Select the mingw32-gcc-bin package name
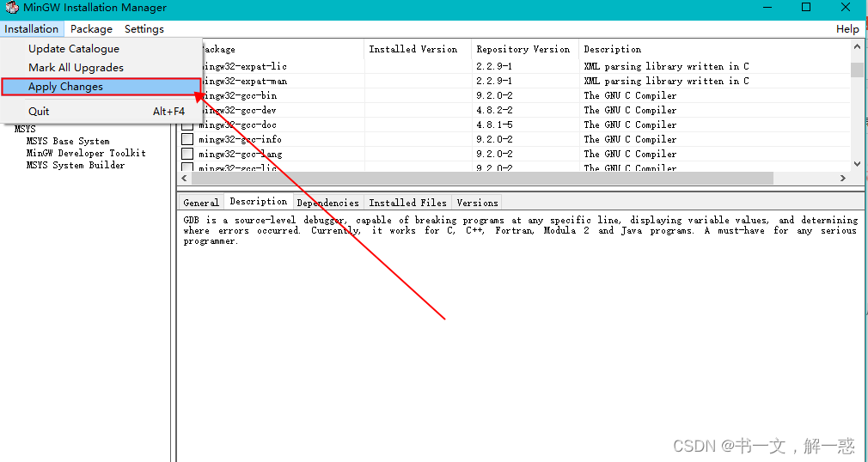 pos(239,95)
